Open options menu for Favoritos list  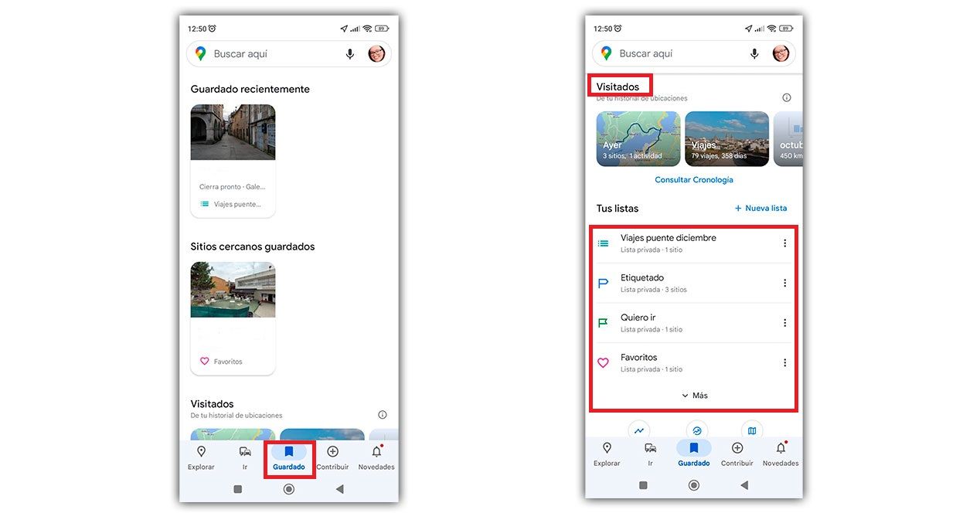[x=784, y=362]
